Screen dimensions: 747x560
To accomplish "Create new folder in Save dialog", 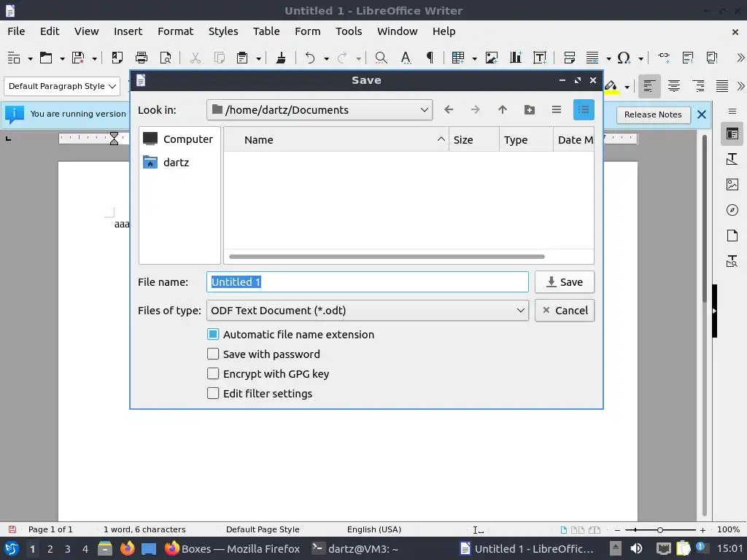I will coord(530,109).
